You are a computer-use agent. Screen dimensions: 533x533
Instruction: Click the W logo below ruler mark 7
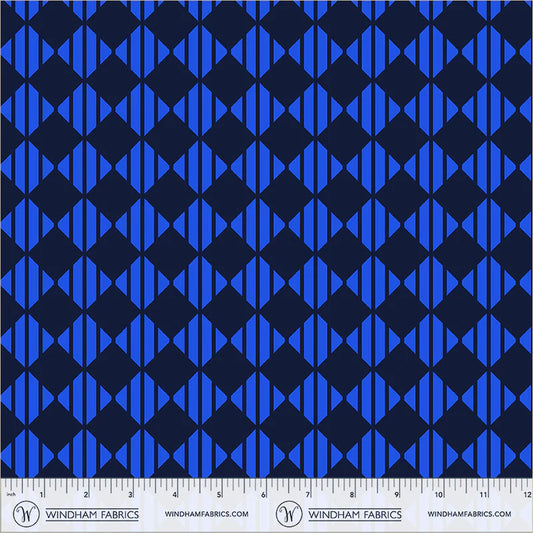coord(289,514)
